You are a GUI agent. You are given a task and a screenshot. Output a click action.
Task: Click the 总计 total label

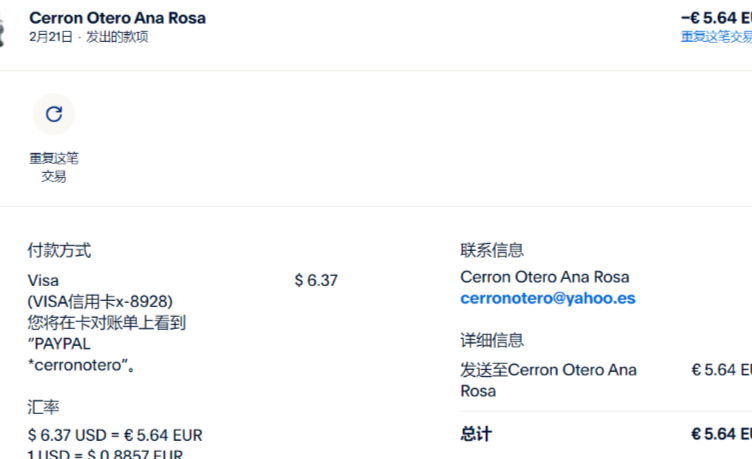(476, 434)
